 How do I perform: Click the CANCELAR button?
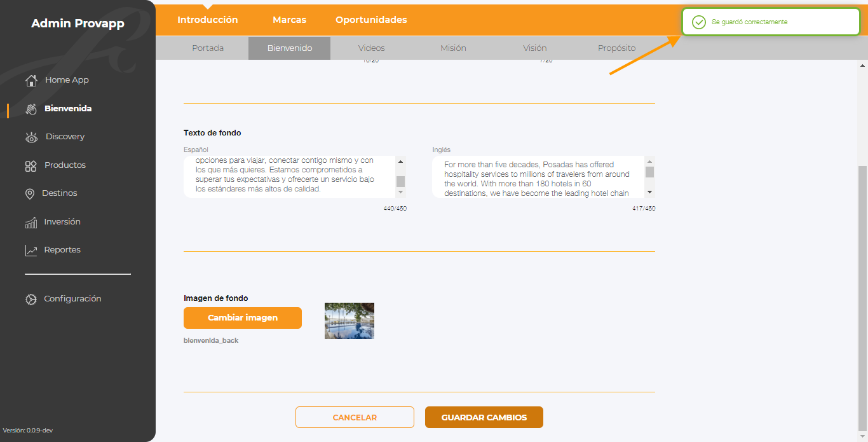[355, 417]
